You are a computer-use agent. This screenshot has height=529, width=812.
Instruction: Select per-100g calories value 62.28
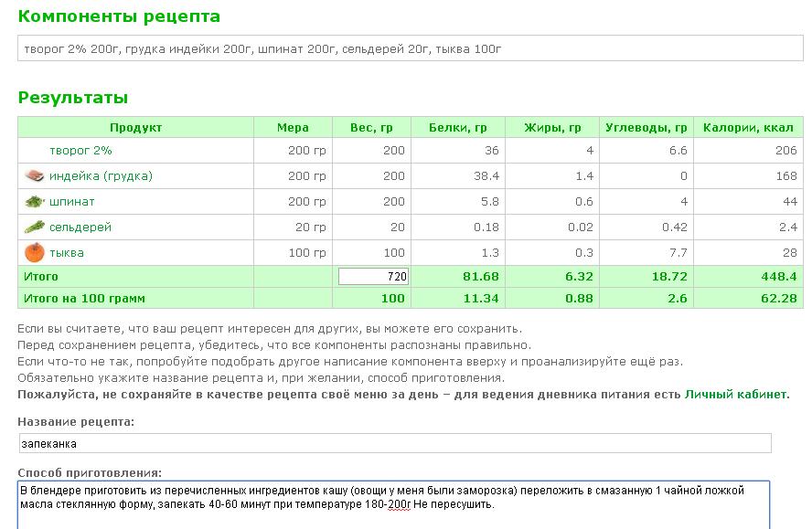[x=779, y=299]
